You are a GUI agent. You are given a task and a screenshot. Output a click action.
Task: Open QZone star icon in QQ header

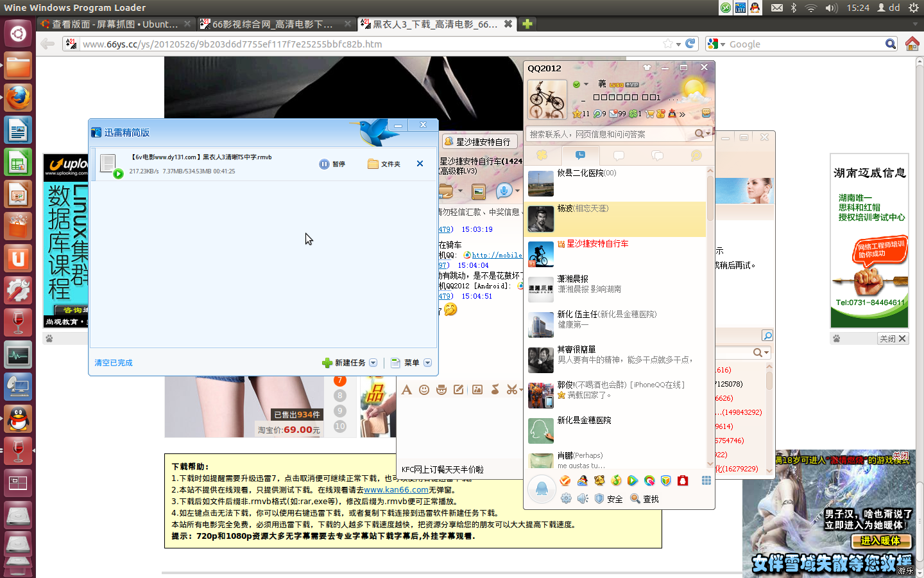pos(577,114)
